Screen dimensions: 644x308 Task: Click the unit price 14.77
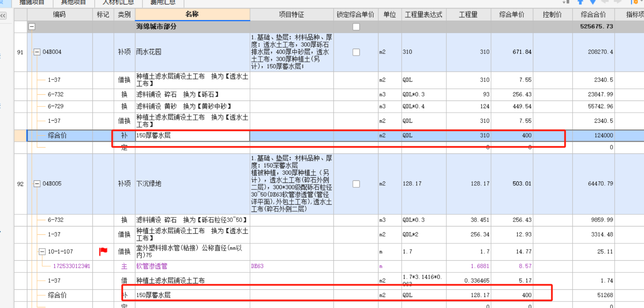(x=524, y=252)
